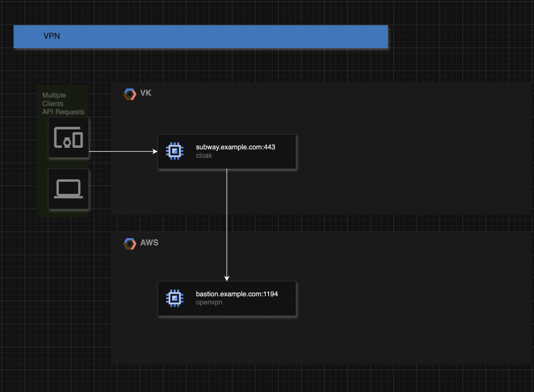Select the VK group title
534x392 pixels.
(x=145, y=93)
